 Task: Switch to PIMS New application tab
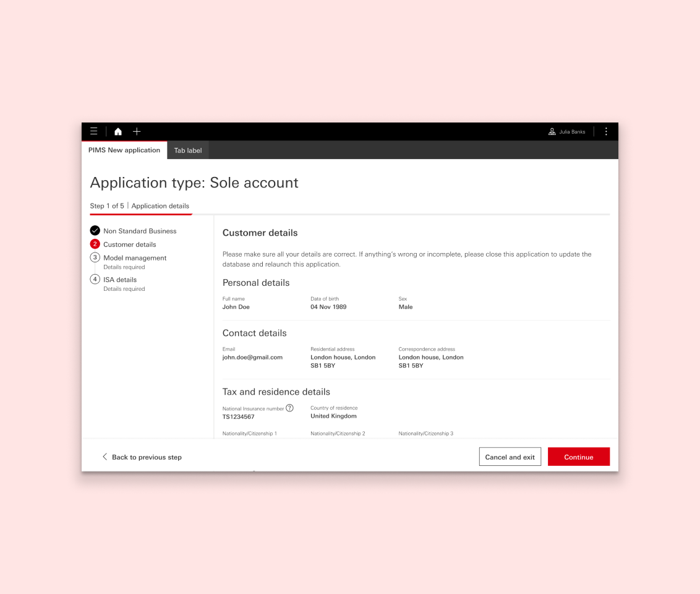124,150
